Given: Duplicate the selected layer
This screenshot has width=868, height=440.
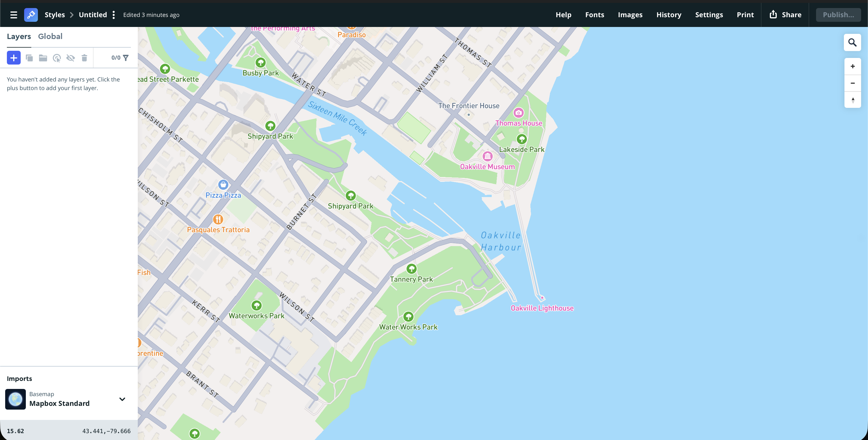Looking at the screenshot, I should coord(30,58).
